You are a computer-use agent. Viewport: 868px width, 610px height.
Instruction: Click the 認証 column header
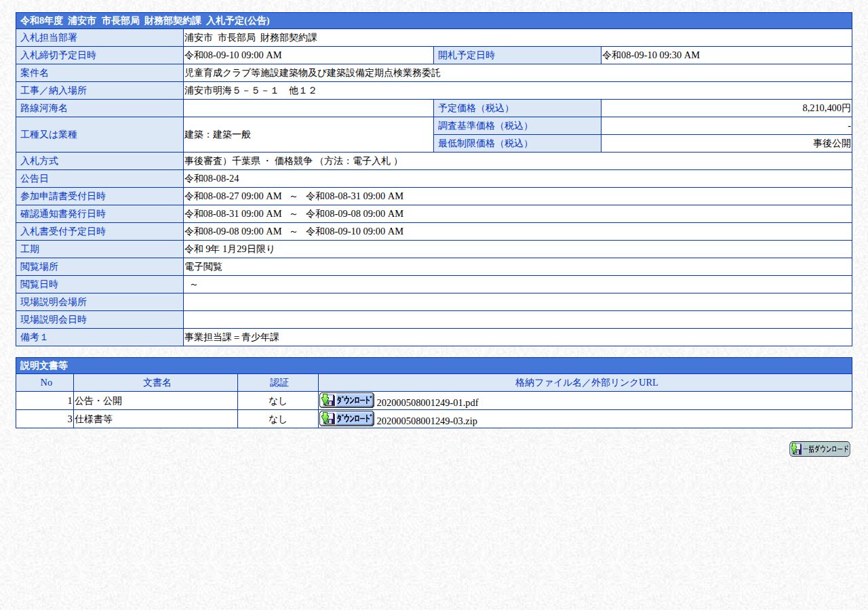[x=278, y=383]
